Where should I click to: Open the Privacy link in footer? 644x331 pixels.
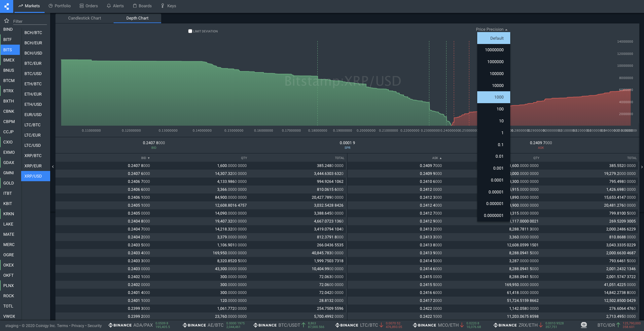pos(78,326)
